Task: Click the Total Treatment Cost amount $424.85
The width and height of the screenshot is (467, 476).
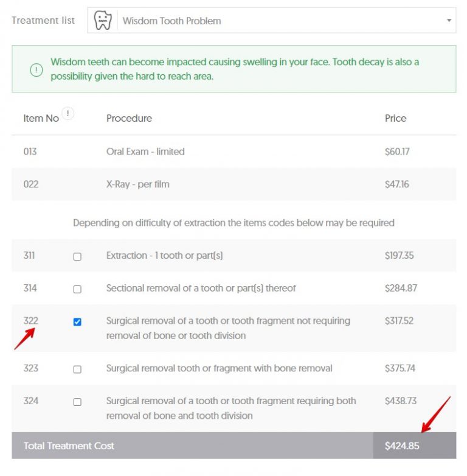Action: click(x=402, y=446)
